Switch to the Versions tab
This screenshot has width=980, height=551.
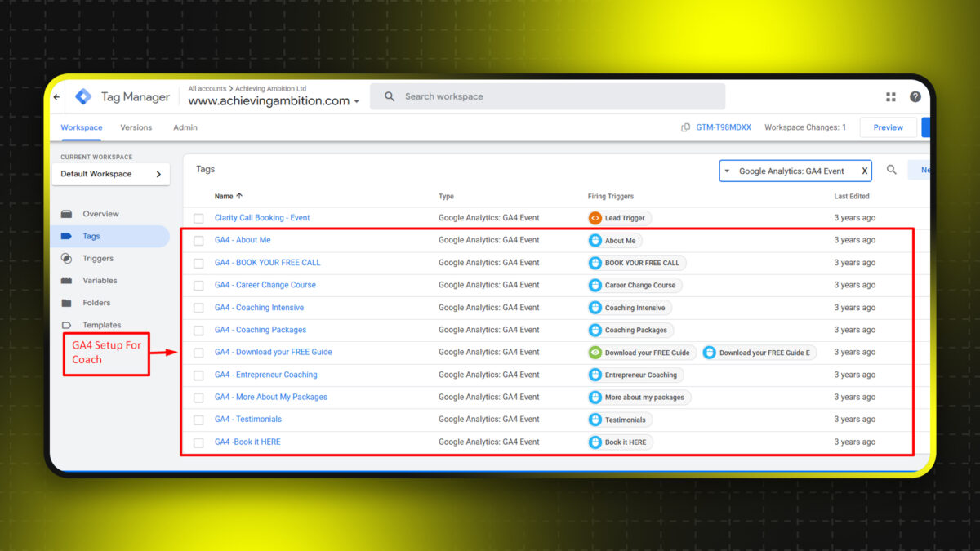point(136,127)
